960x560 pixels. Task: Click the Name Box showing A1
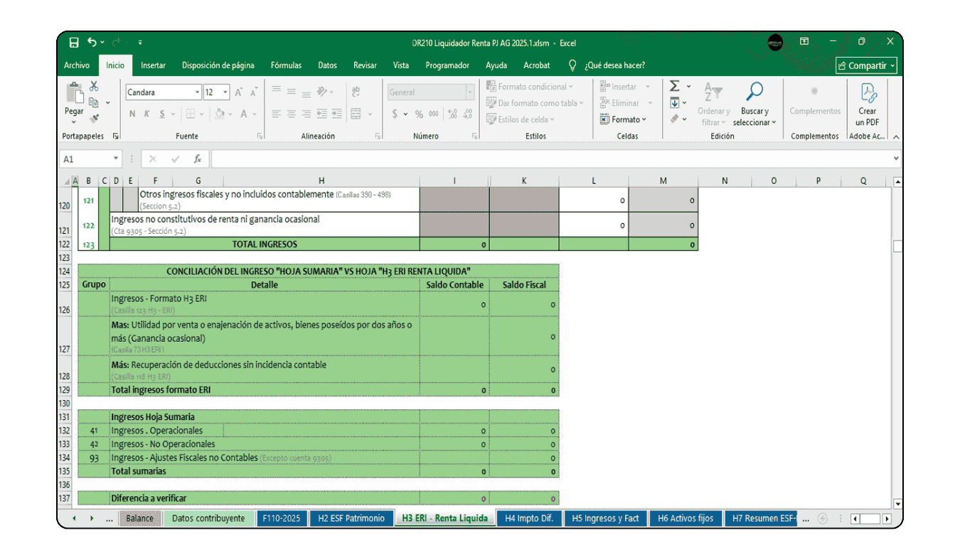coord(85,159)
